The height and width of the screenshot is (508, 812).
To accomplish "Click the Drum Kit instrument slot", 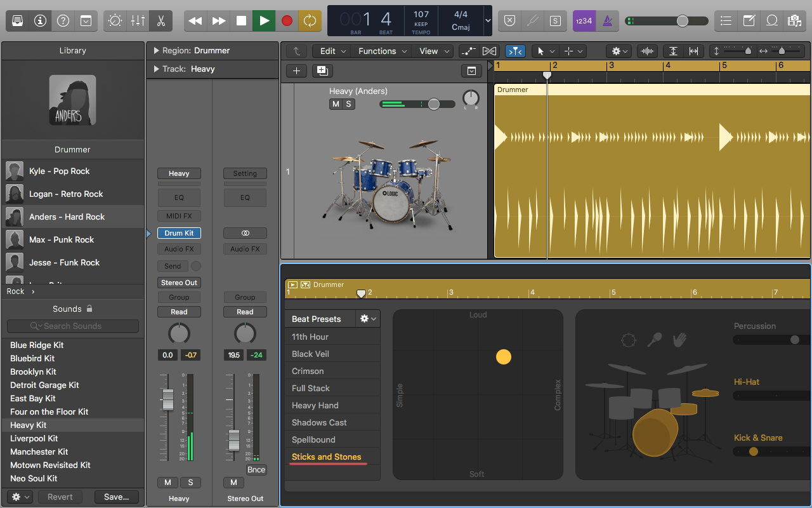I will (x=180, y=233).
